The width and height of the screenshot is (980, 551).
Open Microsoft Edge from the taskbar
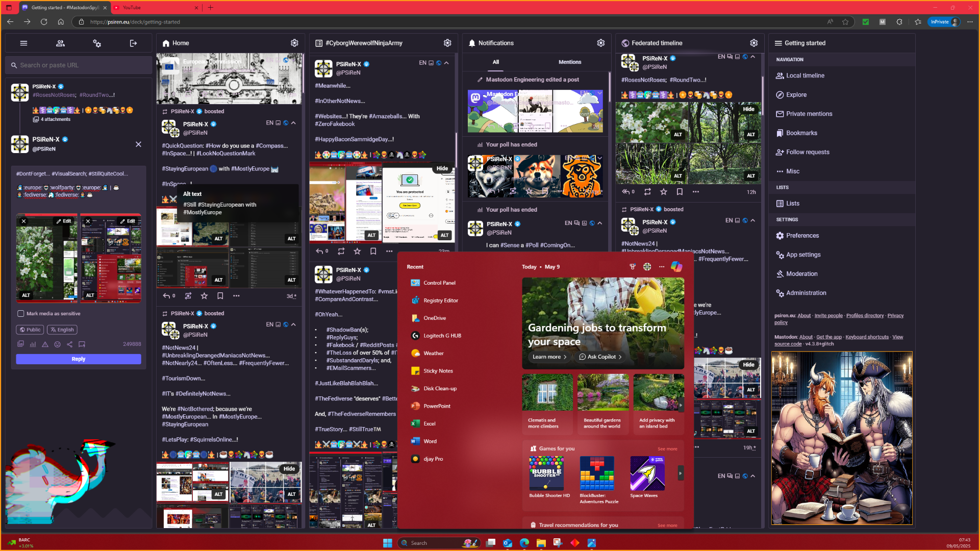[x=524, y=543]
